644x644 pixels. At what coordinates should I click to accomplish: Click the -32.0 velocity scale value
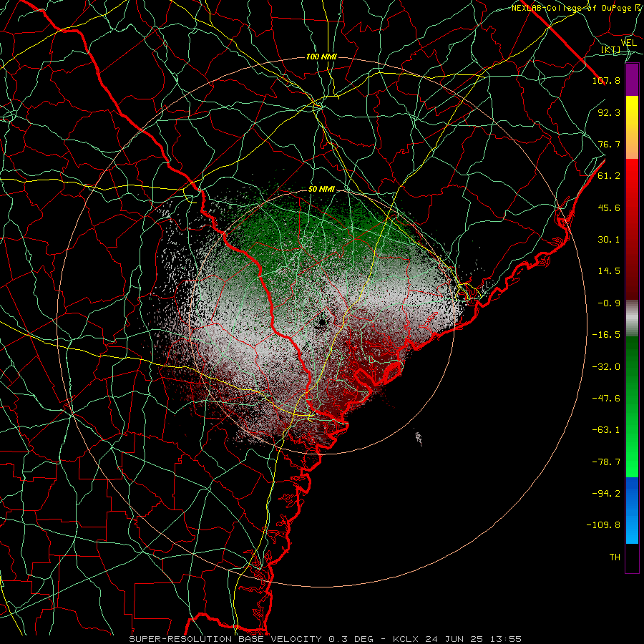point(606,367)
